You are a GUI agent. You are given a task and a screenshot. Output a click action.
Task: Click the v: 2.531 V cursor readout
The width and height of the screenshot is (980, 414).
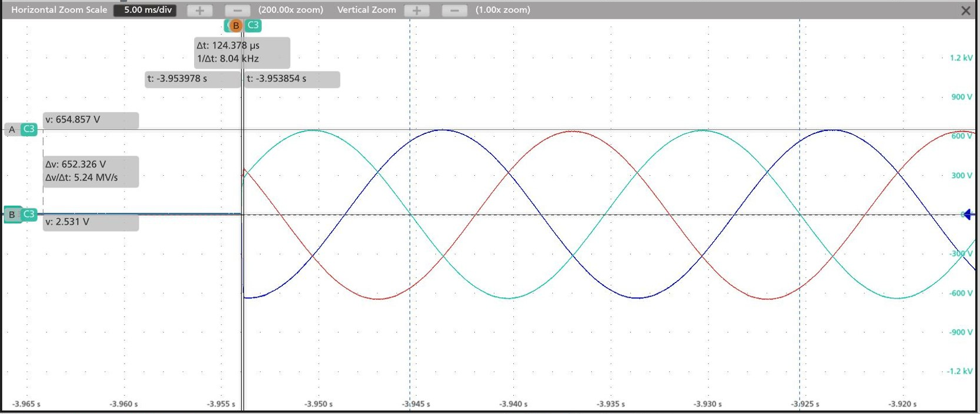point(91,222)
